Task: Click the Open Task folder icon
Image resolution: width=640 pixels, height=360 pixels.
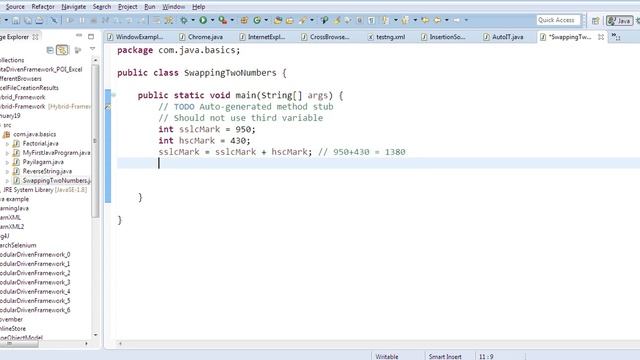Action: click(x=289, y=20)
